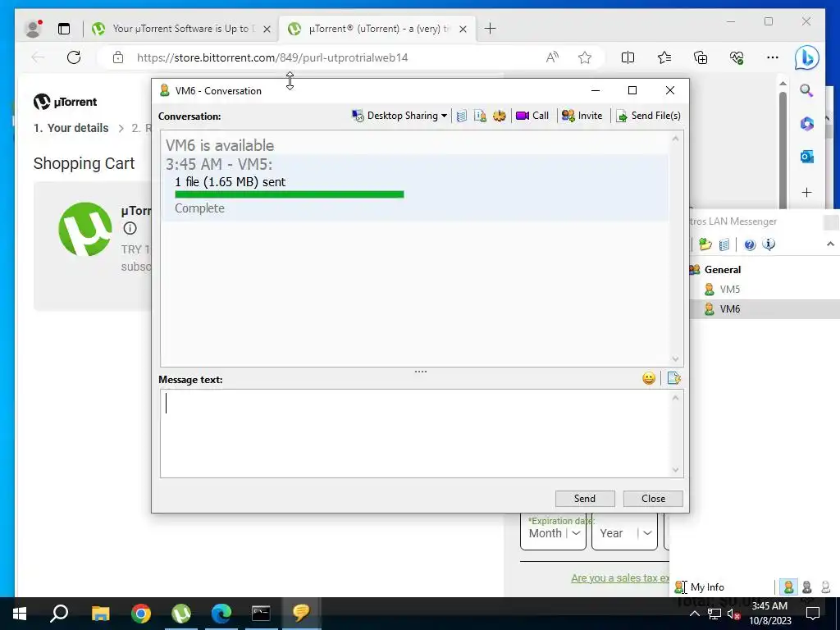Click the info bubble icon in LAN Messenger
This screenshot has width=840, height=630.
click(x=769, y=244)
